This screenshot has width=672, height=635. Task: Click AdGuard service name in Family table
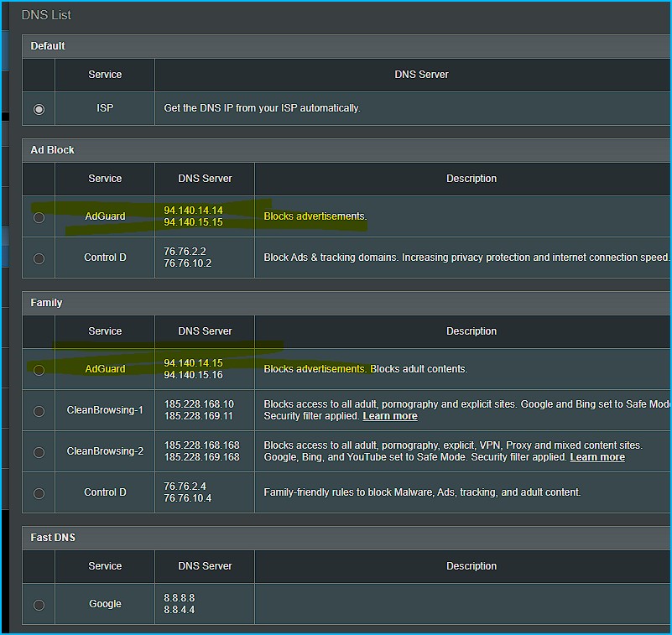click(x=105, y=369)
